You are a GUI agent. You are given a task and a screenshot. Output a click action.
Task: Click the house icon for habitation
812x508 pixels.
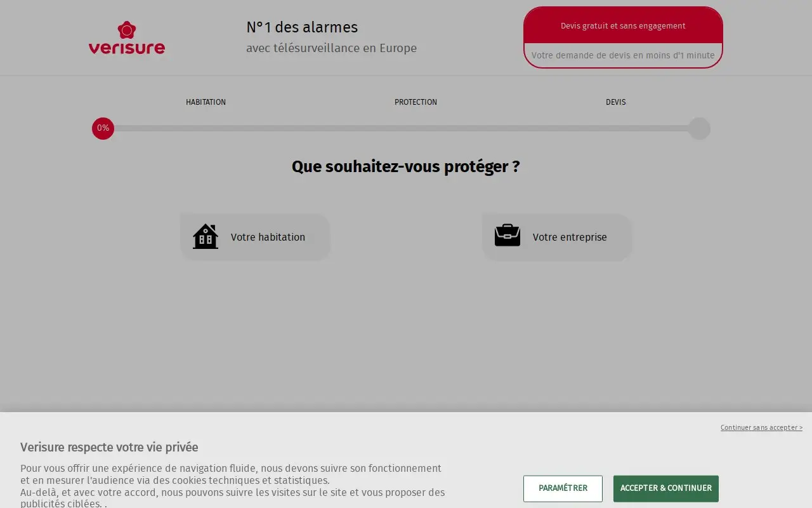(x=206, y=237)
